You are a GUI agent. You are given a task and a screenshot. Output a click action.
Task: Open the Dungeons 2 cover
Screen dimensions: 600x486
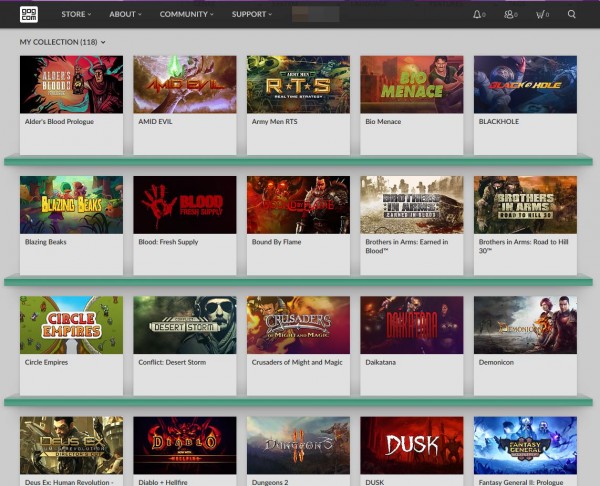tap(298, 445)
